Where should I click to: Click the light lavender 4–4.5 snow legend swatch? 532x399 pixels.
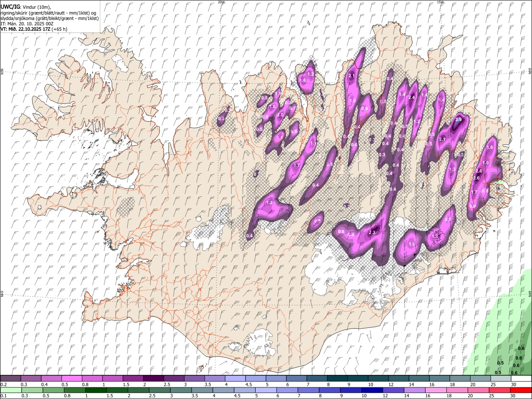235,379
